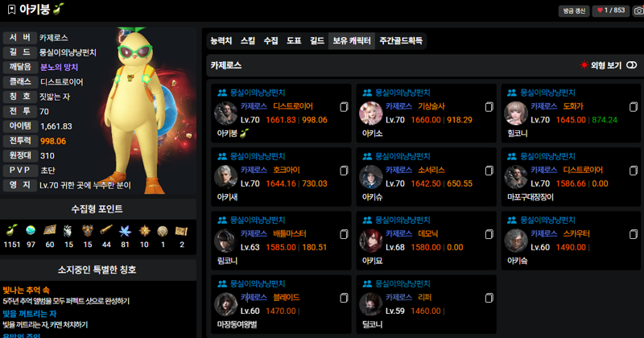Click the bookmark icon beside 아키붕
This screenshot has height=338, width=644.
[x=11, y=9]
